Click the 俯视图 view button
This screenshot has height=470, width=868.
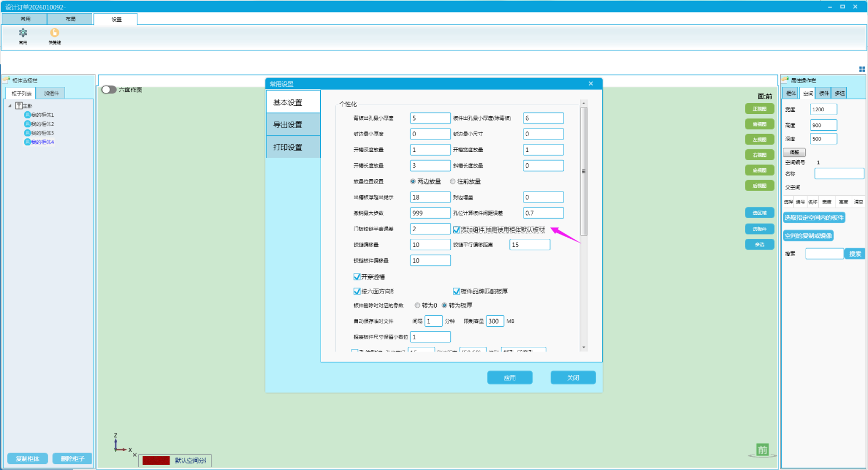[x=759, y=124]
